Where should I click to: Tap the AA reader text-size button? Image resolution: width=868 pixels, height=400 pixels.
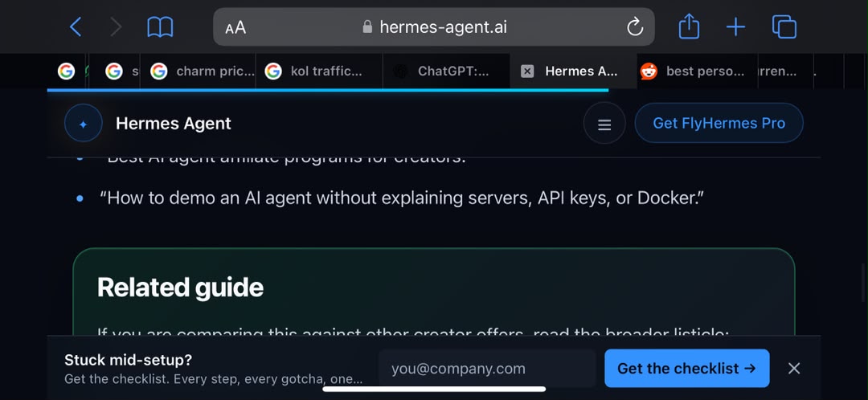[235, 27]
